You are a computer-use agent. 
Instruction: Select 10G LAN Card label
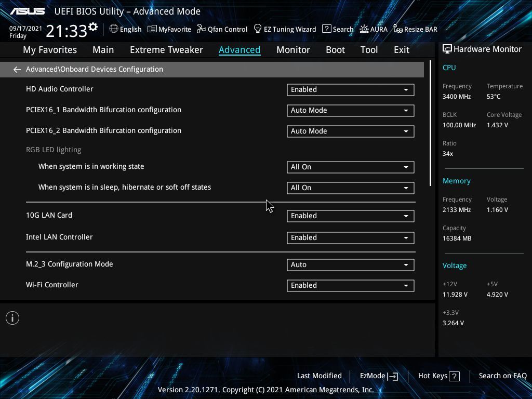point(49,215)
